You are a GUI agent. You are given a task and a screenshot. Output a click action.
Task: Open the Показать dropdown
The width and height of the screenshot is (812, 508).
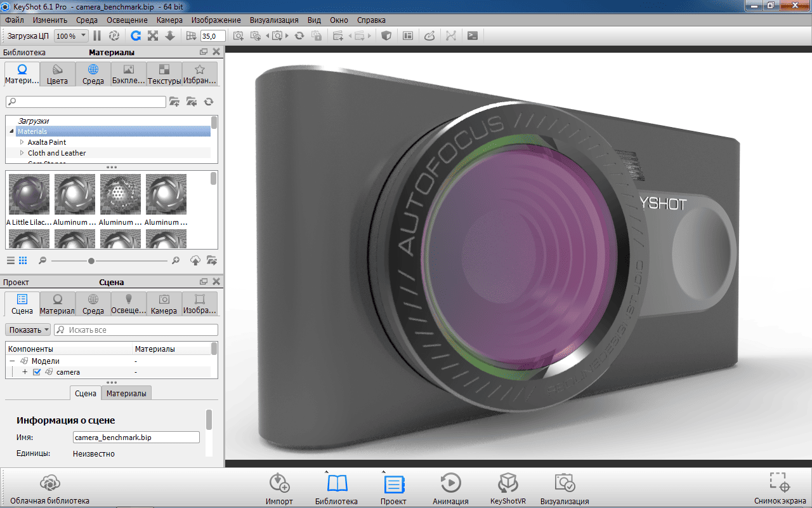click(x=28, y=330)
